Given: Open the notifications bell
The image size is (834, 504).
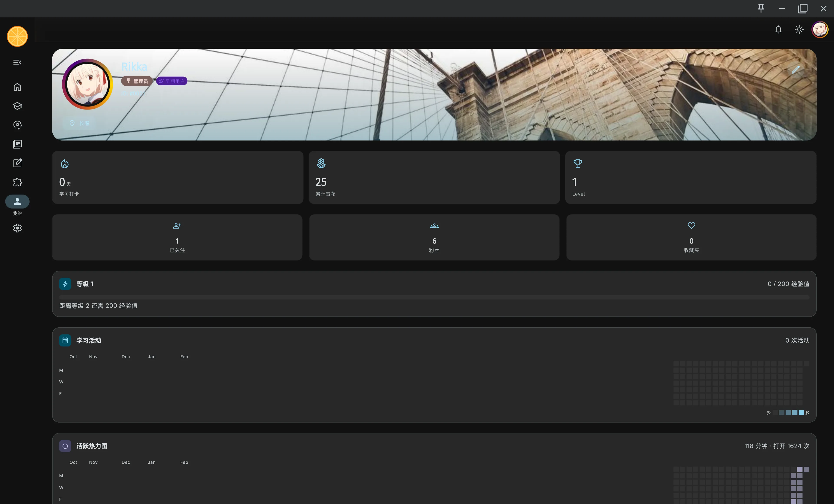Looking at the screenshot, I should (x=778, y=30).
